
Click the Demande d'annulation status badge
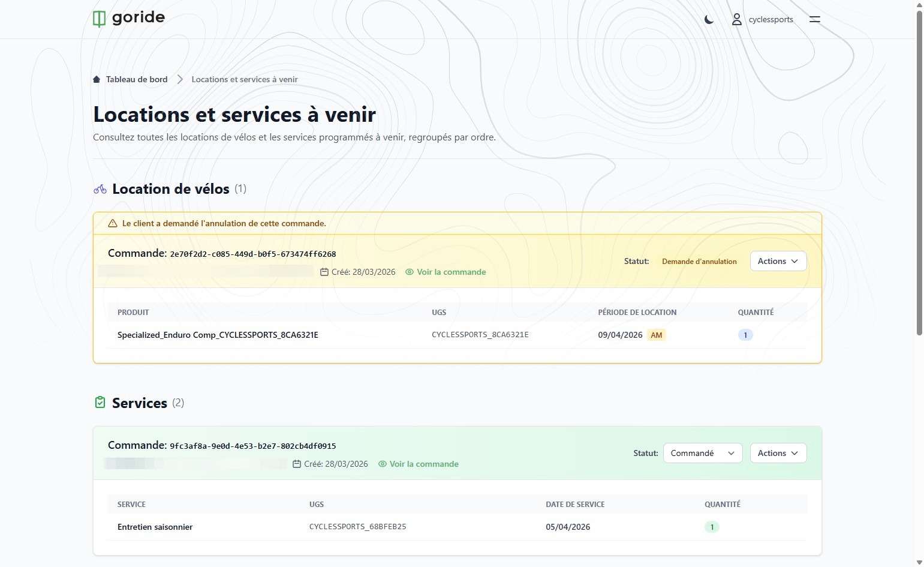click(x=699, y=261)
